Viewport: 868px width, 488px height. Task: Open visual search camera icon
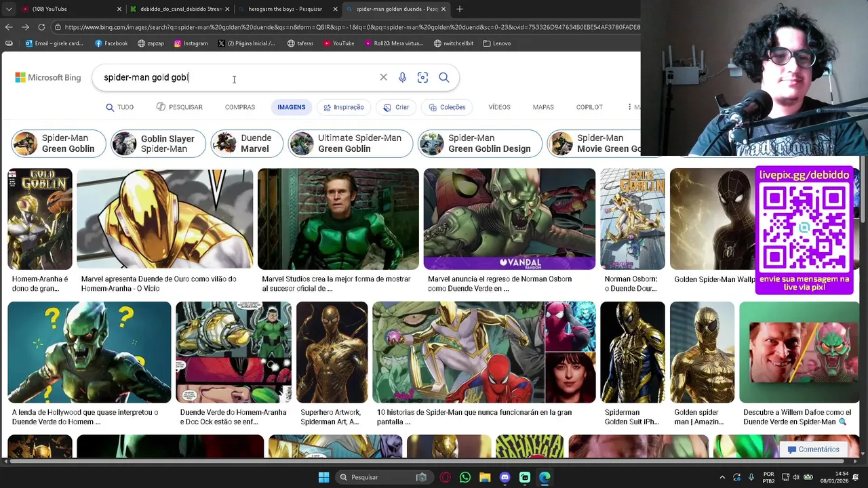coord(422,77)
